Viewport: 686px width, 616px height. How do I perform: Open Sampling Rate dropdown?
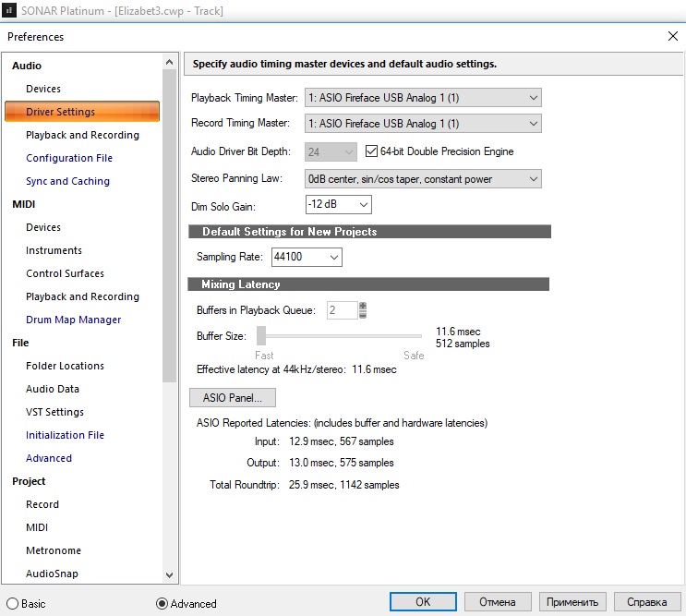click(x=307, y=257)
